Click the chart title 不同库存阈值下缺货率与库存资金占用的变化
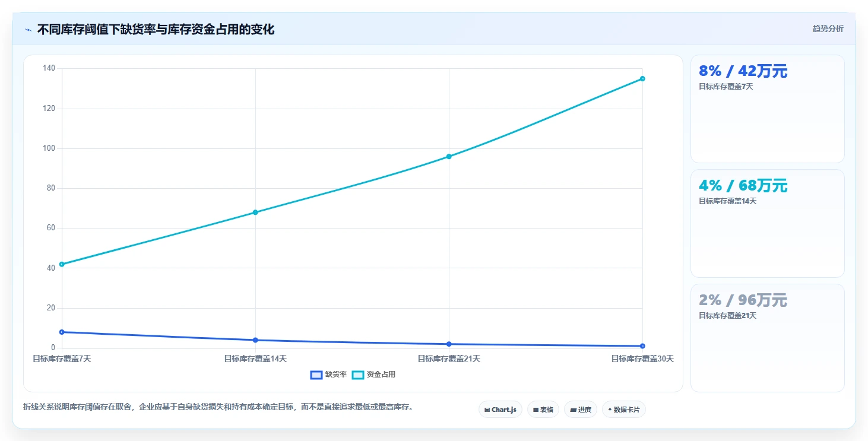Image resolution: width=868 pixels, height=441 pixels. [156, 30]
